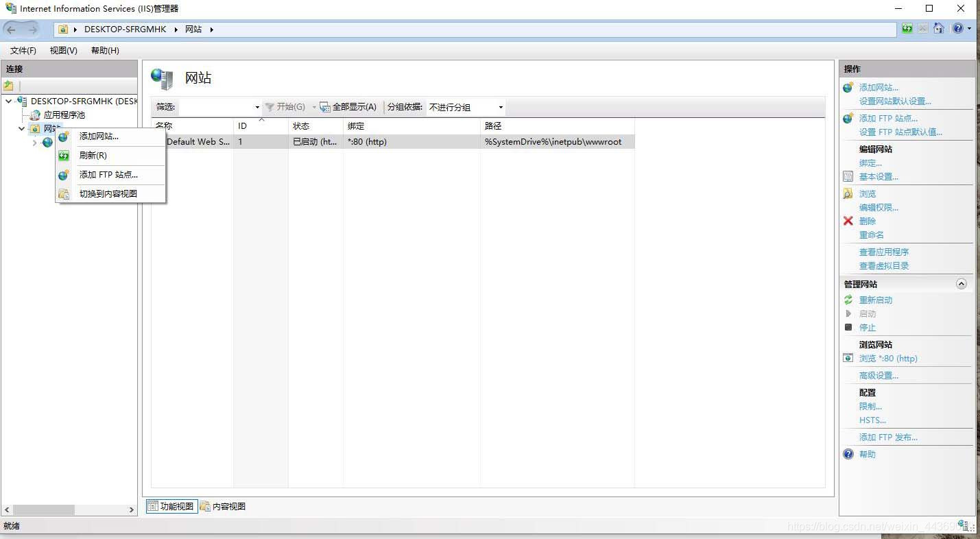The image size is (980, 539).
Task: Choose 添加 FTP 站点... from context menu
Action: tap(111, 175)
